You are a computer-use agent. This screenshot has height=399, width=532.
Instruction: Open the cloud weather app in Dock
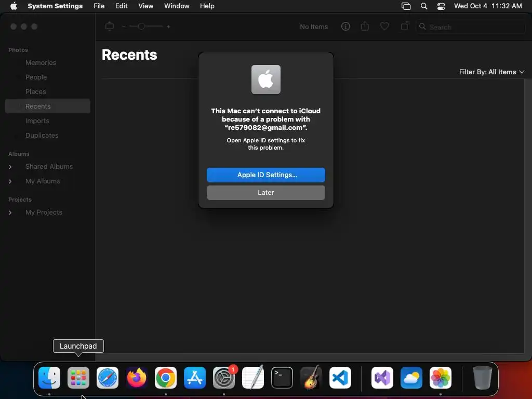(x=411, y=378)
